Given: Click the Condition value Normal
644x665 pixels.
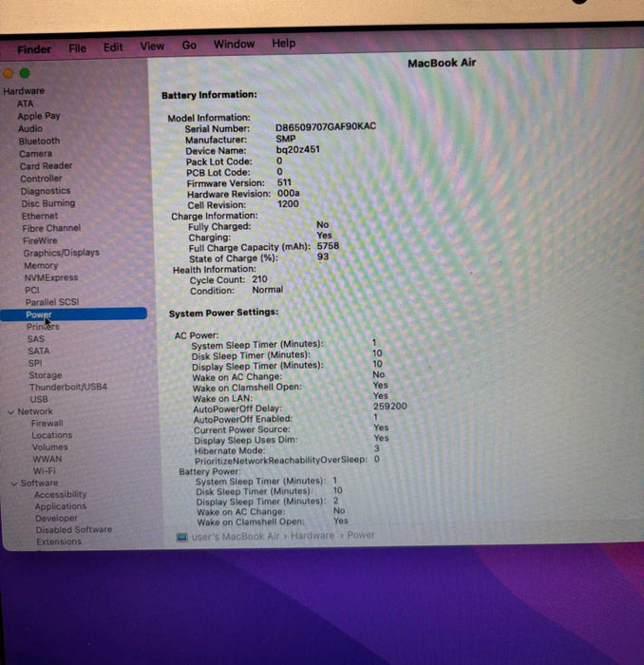Looking at the screenshot, I should tap(268, 290).
